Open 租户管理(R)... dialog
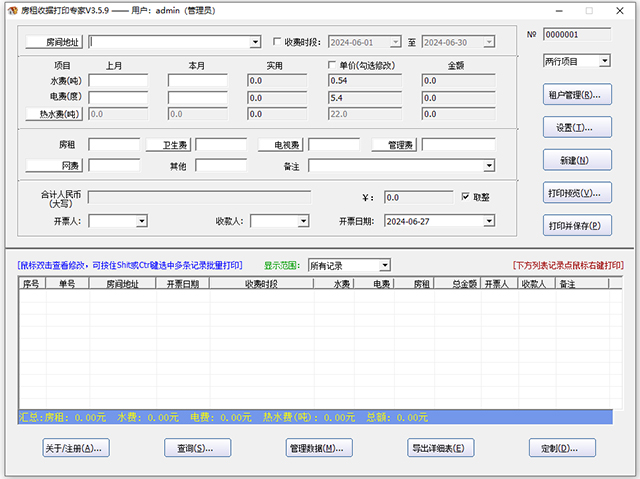The image size is (640, 479). point(577,95)
